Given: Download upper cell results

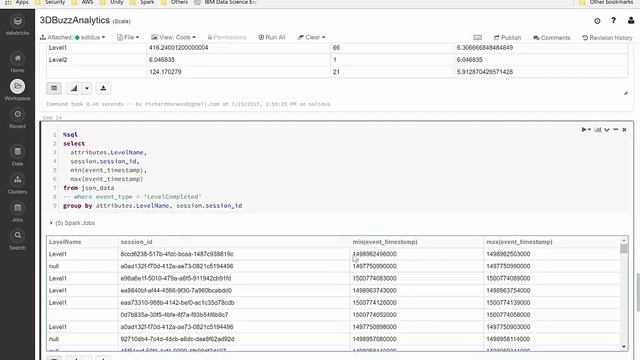Looking at the screenshot, I should (103, 88).
